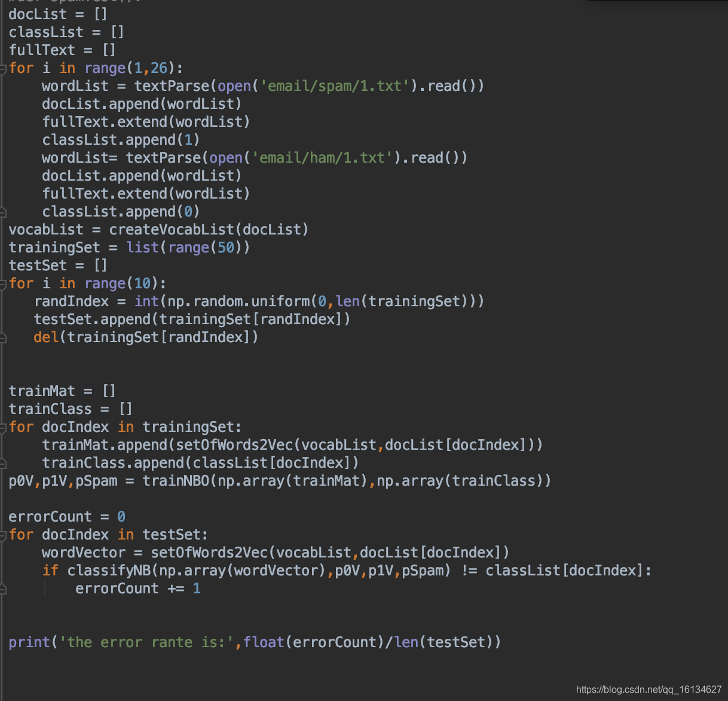
Task: Click 'np.random.uniform' call
Action: [238, 301]
